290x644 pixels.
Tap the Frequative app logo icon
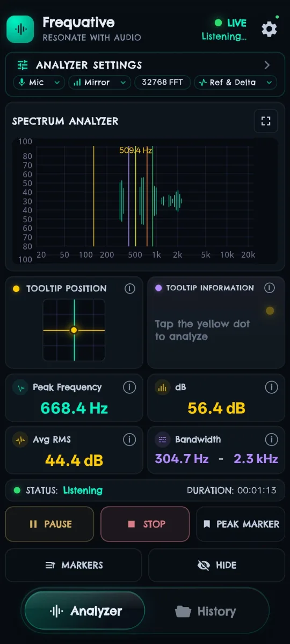tap(20, 29)
